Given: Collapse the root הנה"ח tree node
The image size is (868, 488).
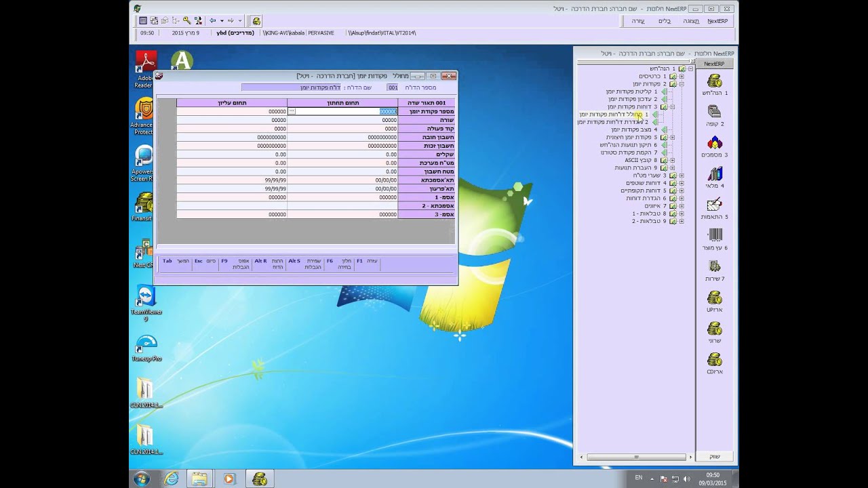Looking at the screenshot, I should [x=690, y=69].
